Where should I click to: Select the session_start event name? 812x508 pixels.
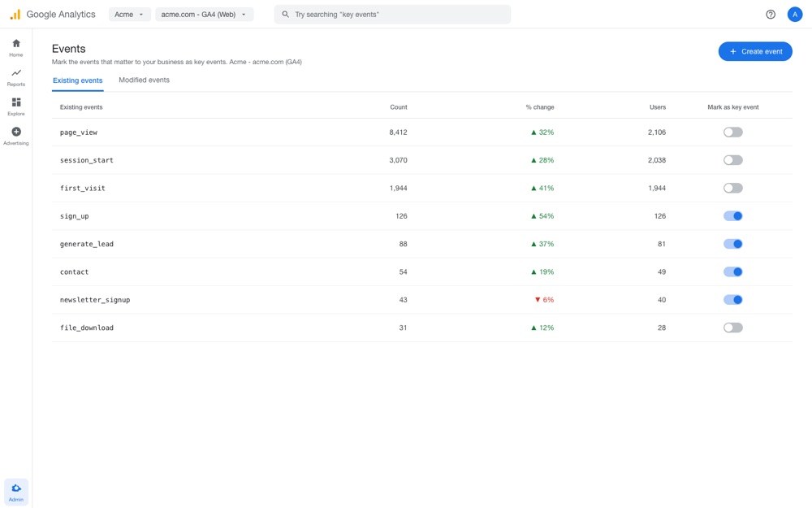click(87, 161)
